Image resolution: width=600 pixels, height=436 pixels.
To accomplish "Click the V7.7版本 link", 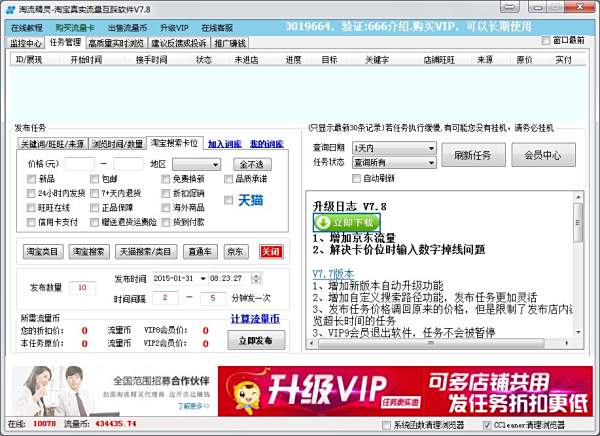I will coord(333,274).
